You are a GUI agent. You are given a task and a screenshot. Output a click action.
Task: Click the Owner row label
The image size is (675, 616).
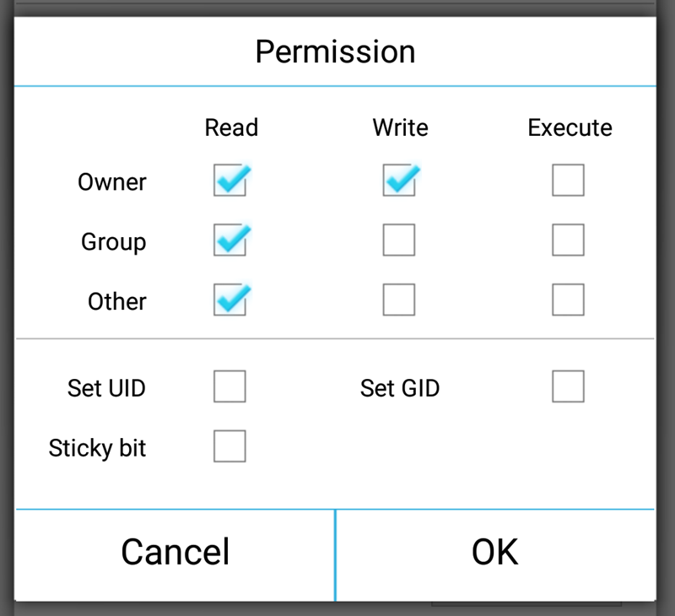(111, 182)
